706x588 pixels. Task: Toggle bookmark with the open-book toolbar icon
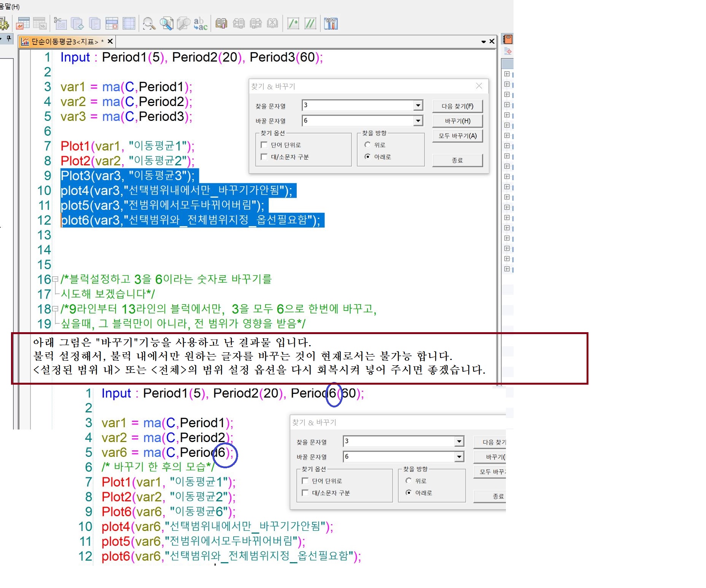coord(221,24)
